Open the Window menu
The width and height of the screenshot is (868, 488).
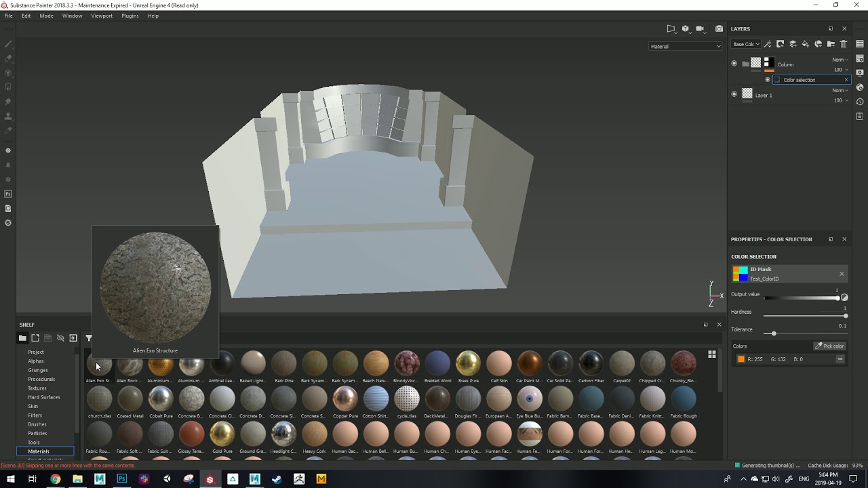click(72, 16)
